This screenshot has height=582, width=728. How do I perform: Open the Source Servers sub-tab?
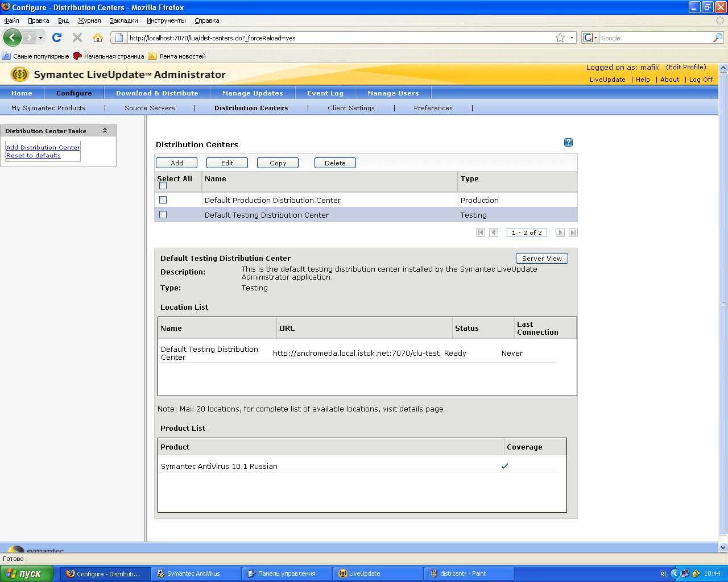point(150,108)
